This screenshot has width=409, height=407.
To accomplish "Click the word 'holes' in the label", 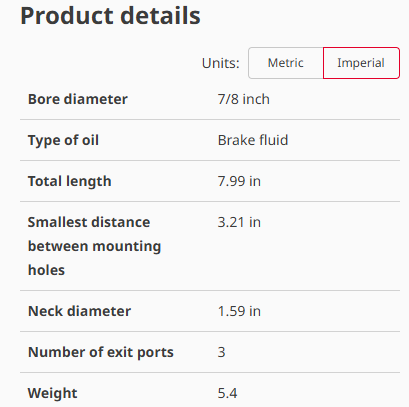I will click(x=46, y=270).
